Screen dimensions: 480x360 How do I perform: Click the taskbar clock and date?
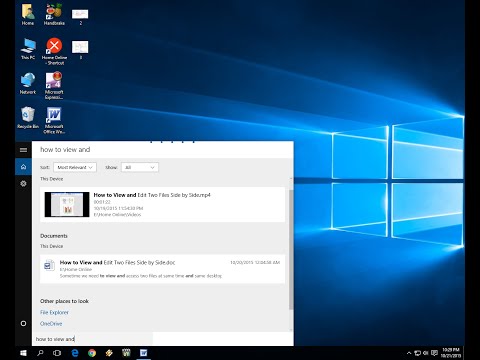pyautogui.click(x=451, y=353)
